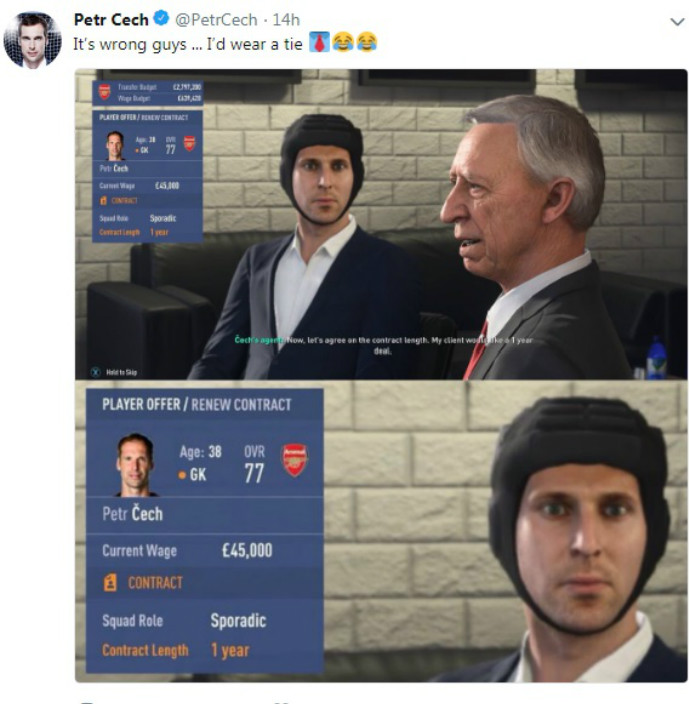The image size is (690, 704).
Task: Click the Arsenal crest beside Transfer Budget
Action: pyautogui.click(x=105, y=92)
